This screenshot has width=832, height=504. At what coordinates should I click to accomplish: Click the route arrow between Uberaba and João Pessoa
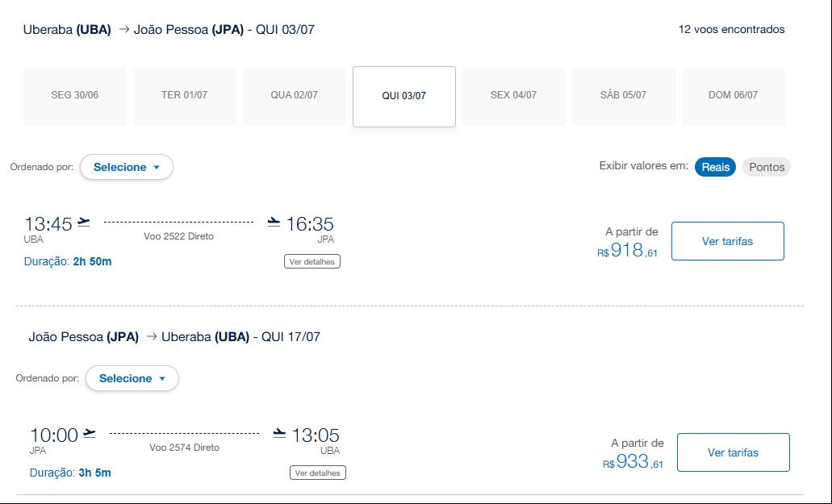(124, 29)
